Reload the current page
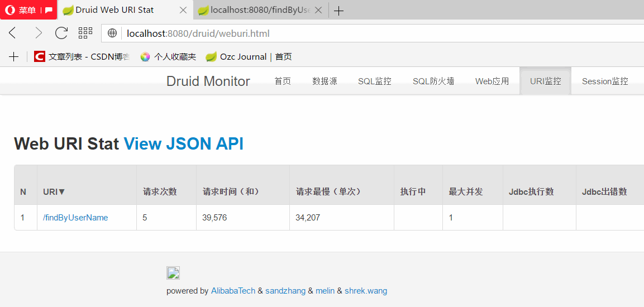The width and height of the screenshot is (644, 307). tap(61, 33)
